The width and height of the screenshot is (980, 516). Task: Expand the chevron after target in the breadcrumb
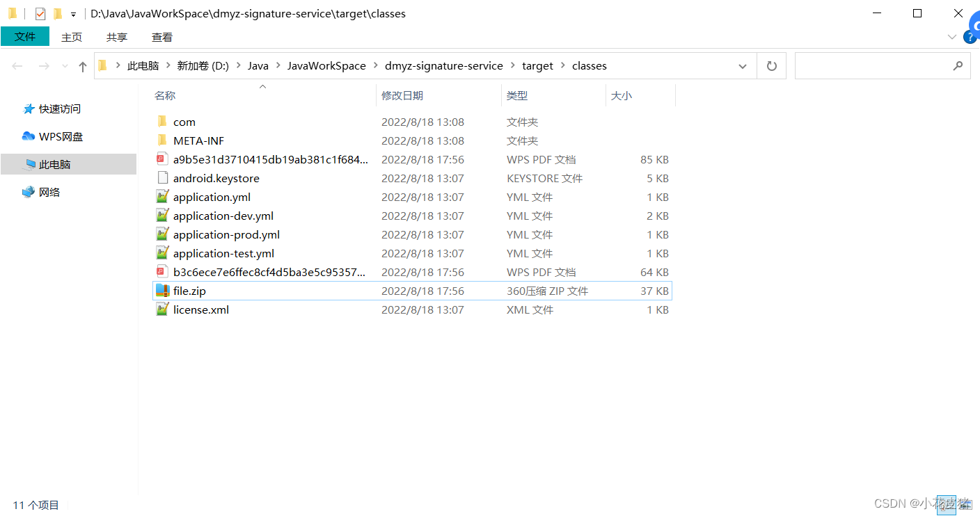coord(562,66)
